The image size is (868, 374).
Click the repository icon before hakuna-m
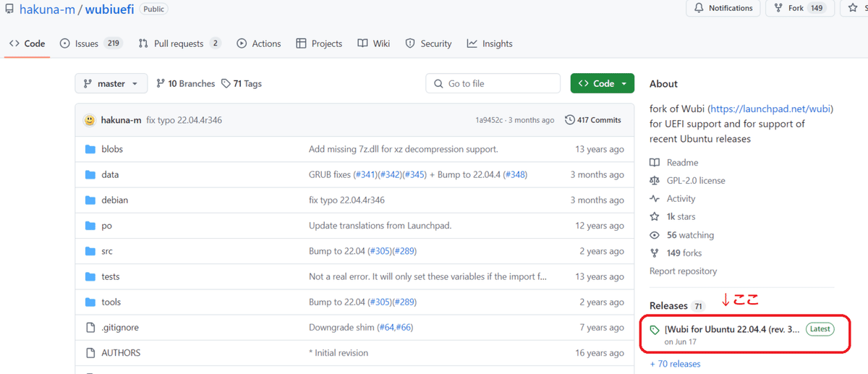pos(8,9)
